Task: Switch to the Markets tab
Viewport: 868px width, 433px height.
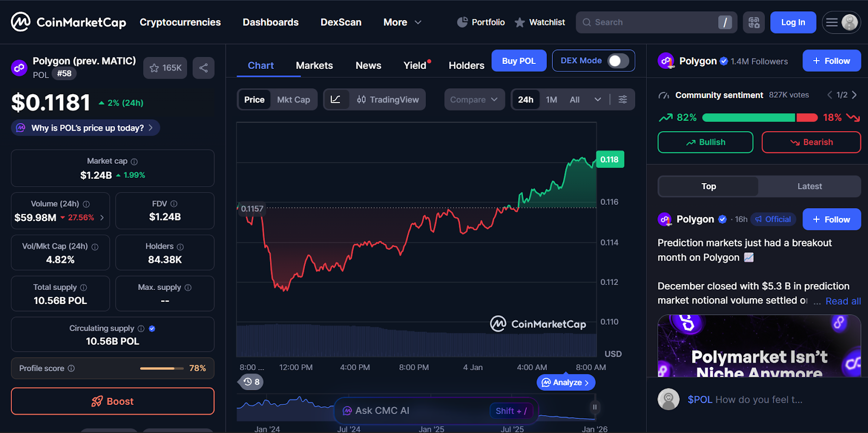Action: (x=314, y=66)
